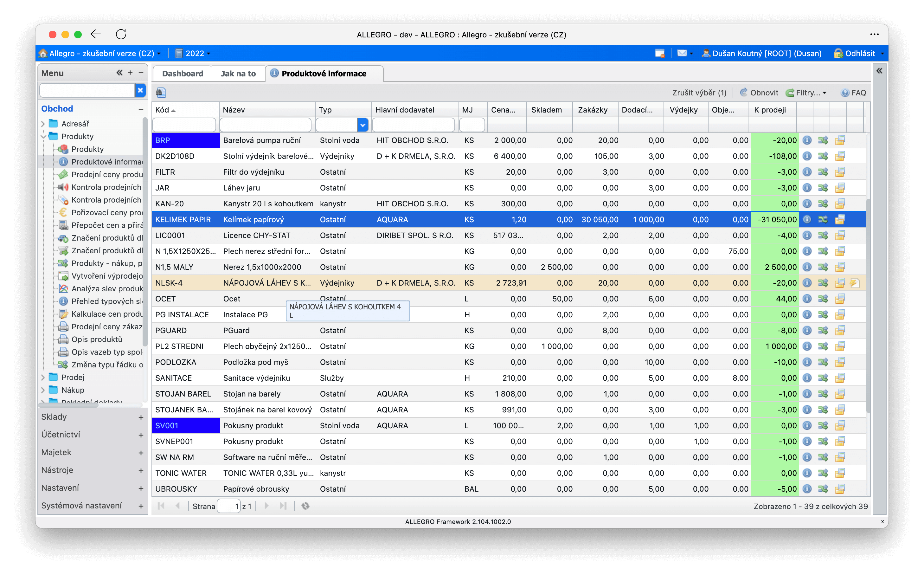The height and width of the screenshot is (575, 924).
Task: Switch to the Jak na to tab
Action: [x=238, y=74]
